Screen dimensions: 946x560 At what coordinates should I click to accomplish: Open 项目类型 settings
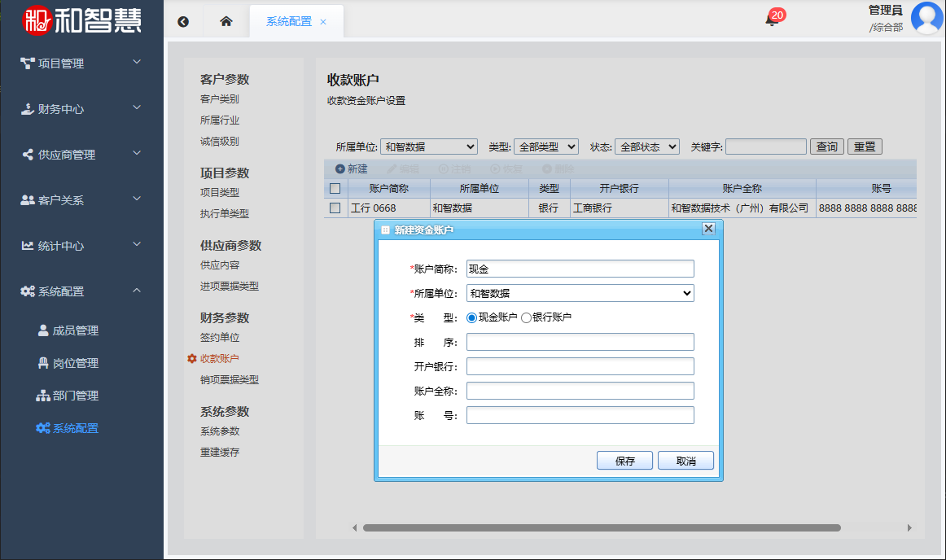click(220, 192)
